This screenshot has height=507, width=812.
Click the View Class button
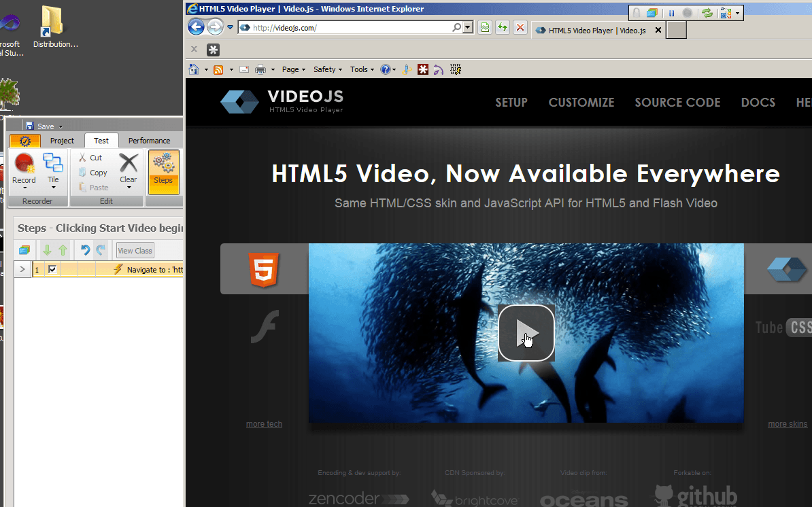coord(135,250)
